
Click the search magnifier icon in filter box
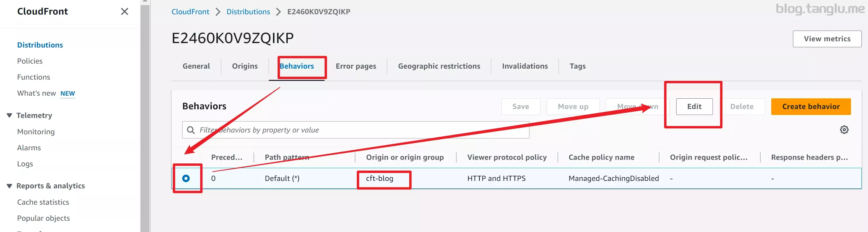(x=191, y=130)
